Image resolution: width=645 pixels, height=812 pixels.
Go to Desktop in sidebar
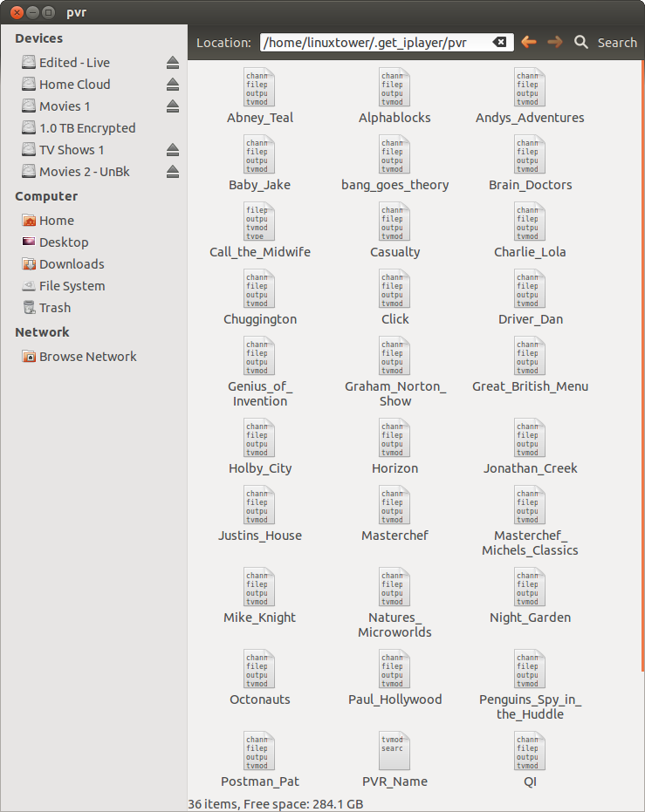(x=64, y=242)
